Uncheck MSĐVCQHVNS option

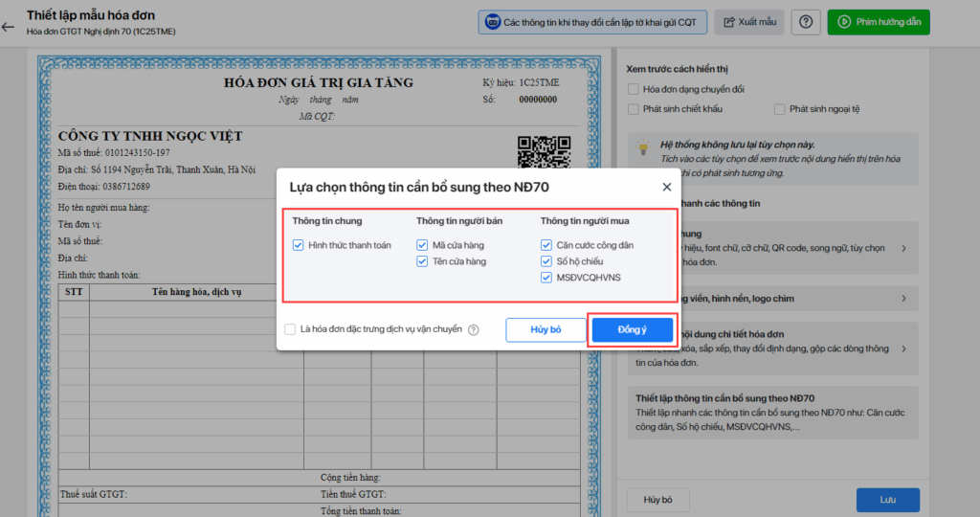tap(546, 278)
